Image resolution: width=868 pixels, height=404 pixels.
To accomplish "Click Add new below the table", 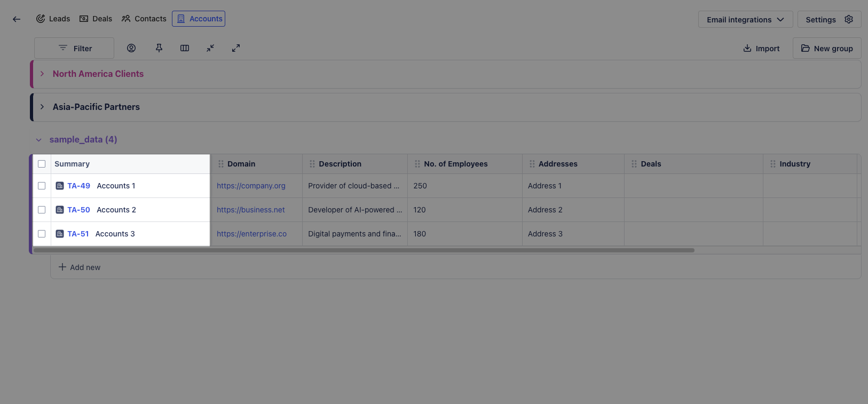I will point(80,267).
